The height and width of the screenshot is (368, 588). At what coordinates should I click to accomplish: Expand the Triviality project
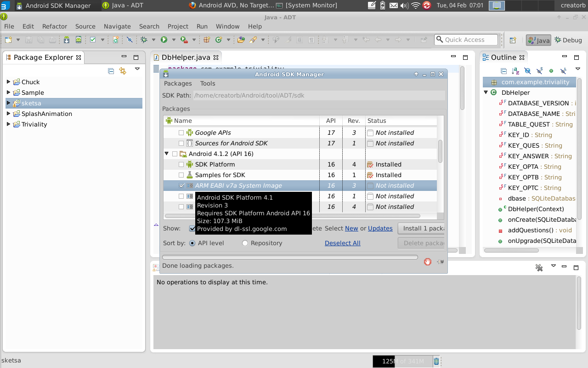8,124
